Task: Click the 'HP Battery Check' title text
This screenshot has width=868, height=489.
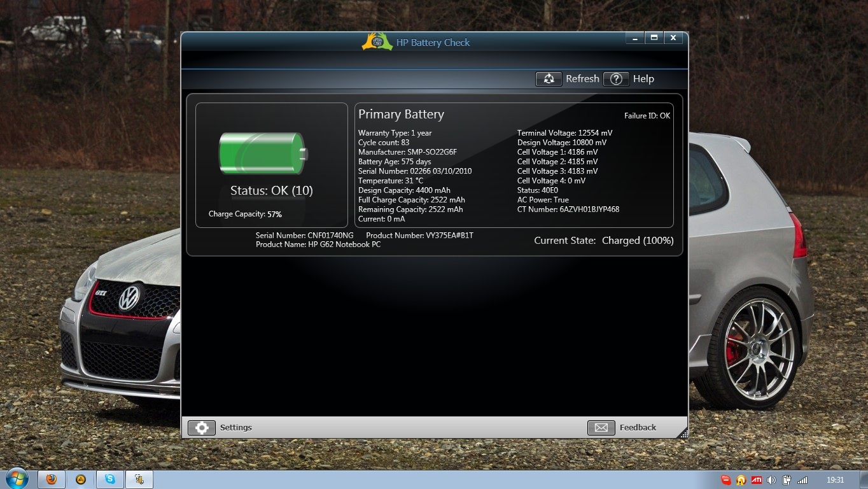Action: [433, 43]
